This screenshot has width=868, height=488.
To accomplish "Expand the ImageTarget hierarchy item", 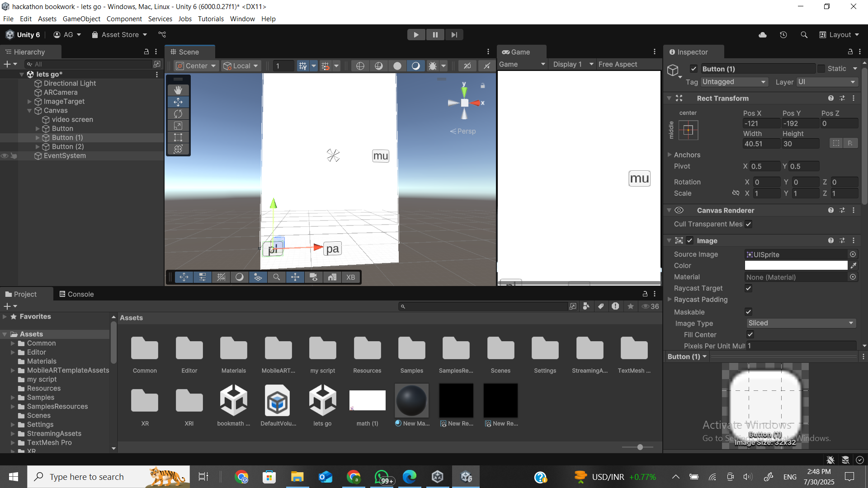I will click(x=29, y=102).
